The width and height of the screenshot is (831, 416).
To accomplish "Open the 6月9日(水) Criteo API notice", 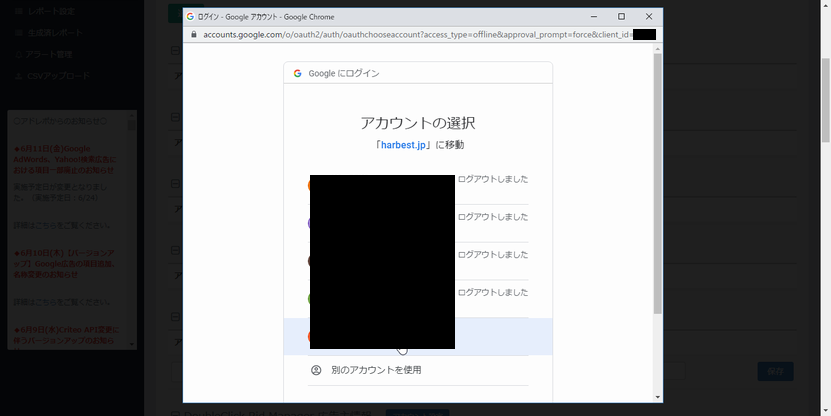I will coord(66,336).
